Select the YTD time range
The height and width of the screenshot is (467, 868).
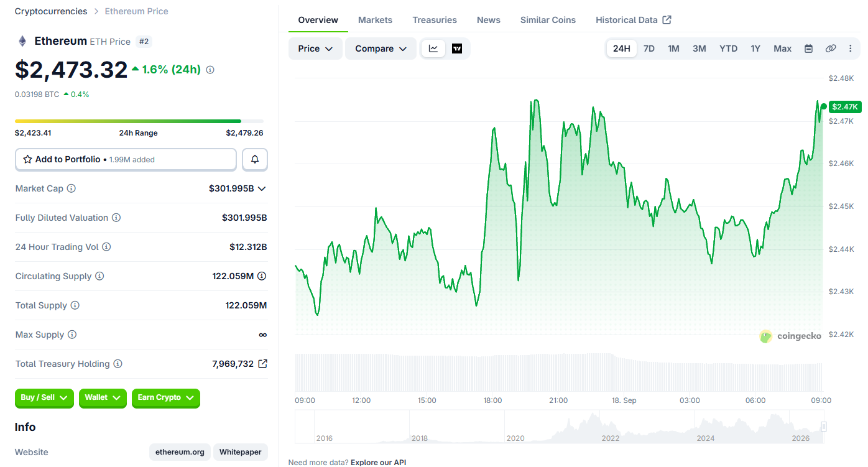click(x=729, y=49)
